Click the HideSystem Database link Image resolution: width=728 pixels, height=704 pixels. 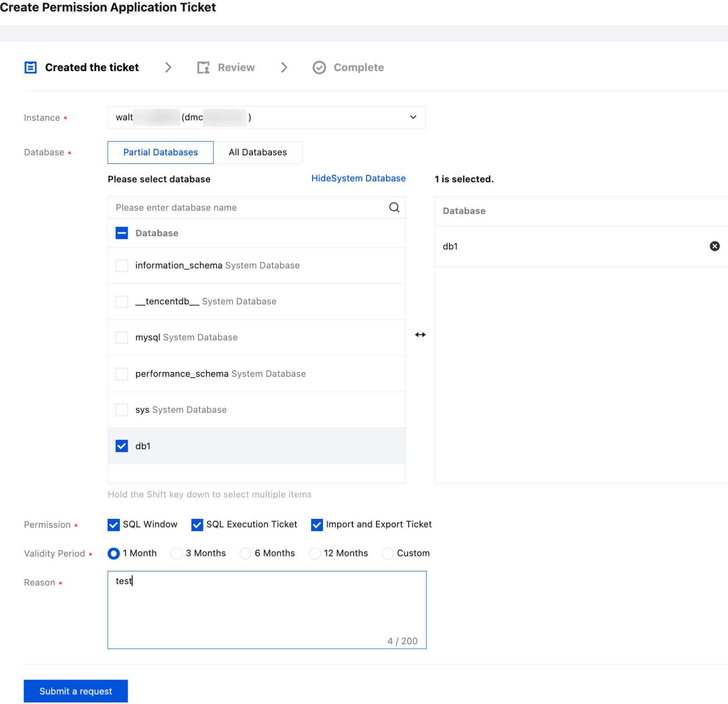(358, 178)
